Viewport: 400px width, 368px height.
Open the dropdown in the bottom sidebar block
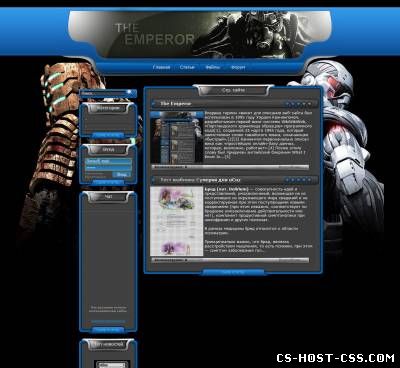point(111,365)
